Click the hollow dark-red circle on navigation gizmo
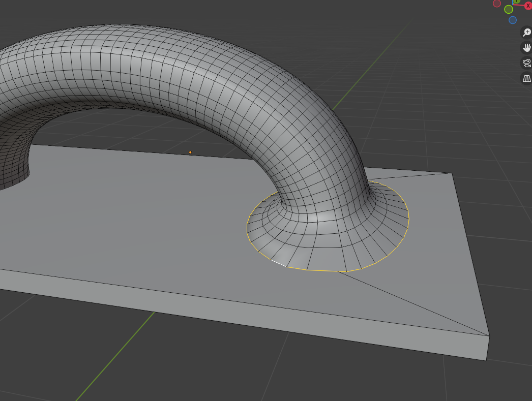 click(x=497, y=4)
